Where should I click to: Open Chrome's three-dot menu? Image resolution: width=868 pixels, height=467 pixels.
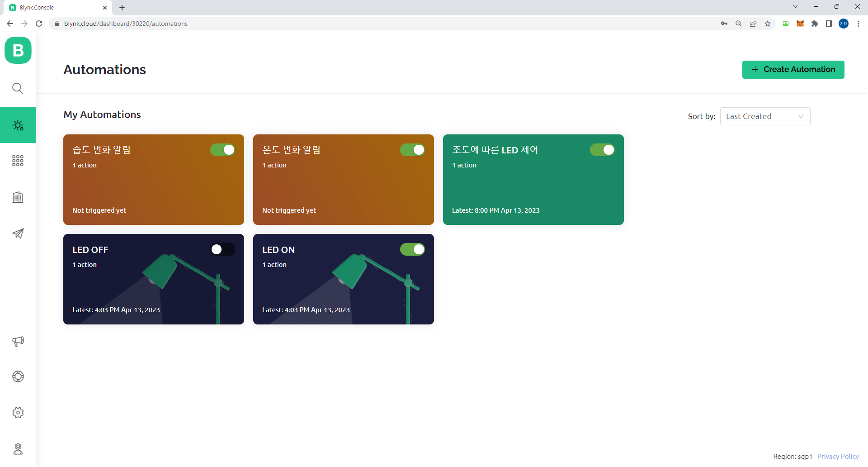pos(858,24)
